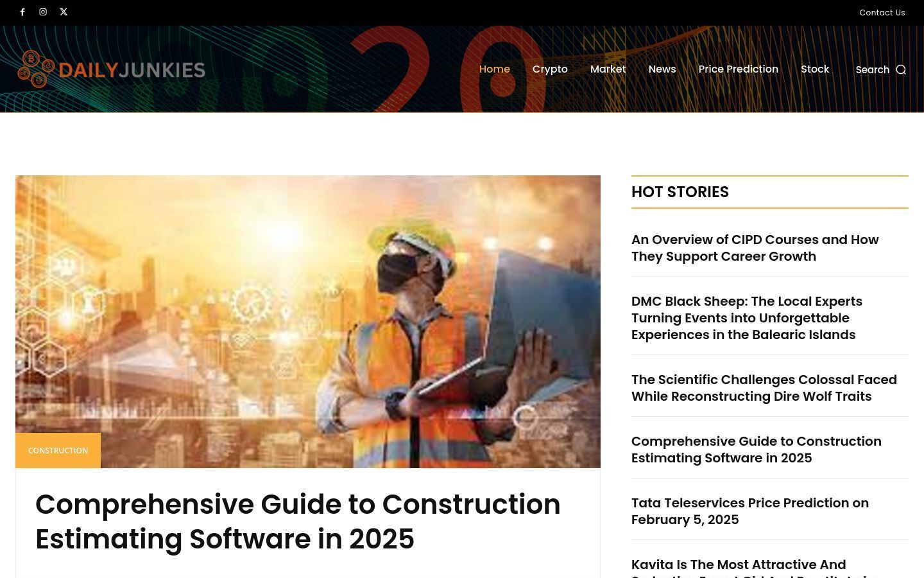Read the CIPD Courses hot story
924x578 pixels.
[x=755, y=248]
